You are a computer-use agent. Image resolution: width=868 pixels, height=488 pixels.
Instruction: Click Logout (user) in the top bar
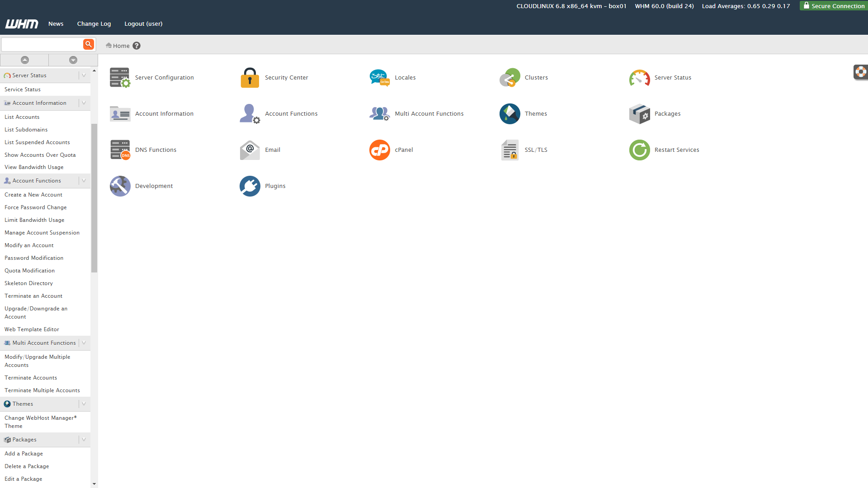pos(143,24)
